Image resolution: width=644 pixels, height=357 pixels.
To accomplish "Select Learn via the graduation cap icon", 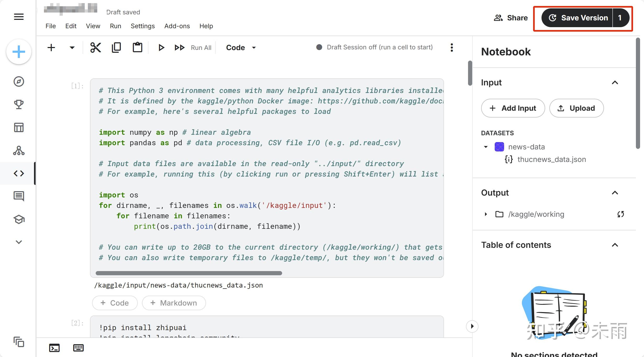I will coord(19,219).
